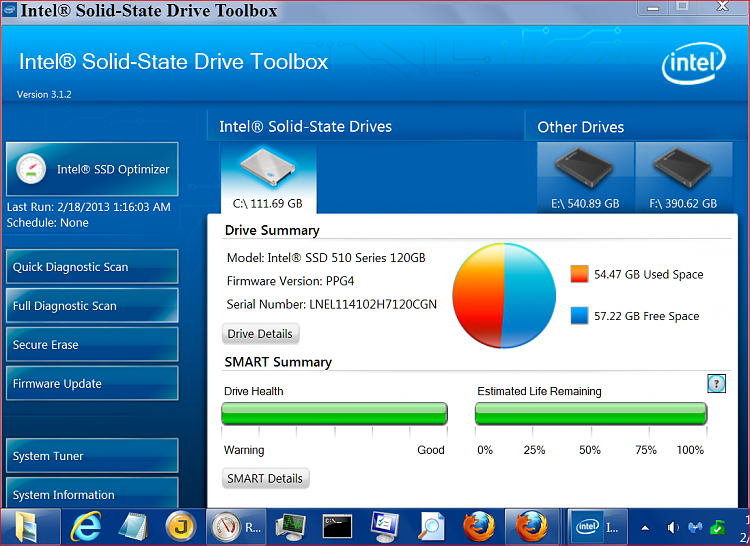Click the serial number LNEL114102H7120CGN
The width and height of the screenshot is (750, 546).
coord(373,305)
